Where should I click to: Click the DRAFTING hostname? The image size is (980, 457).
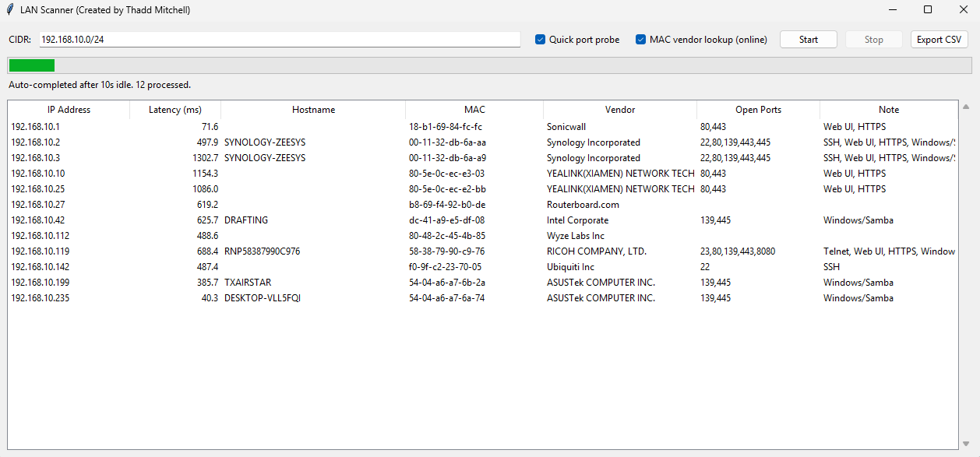[x=246, y=220]
